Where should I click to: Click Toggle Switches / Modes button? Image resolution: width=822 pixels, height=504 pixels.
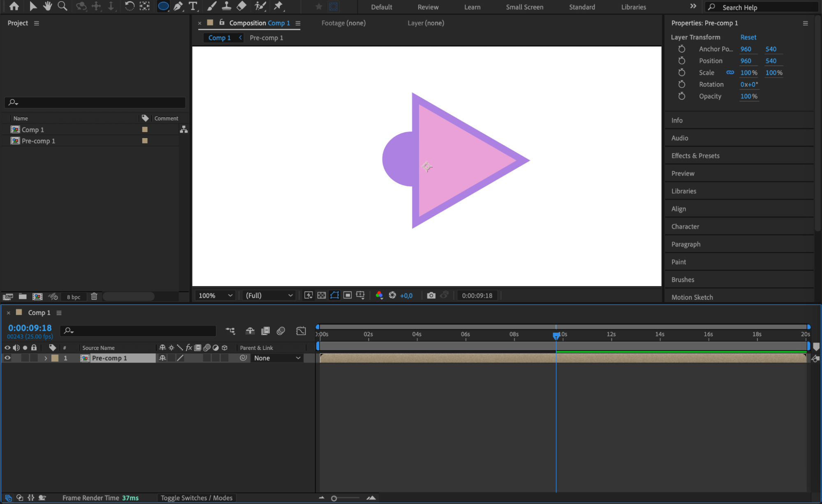click(196, 498)
